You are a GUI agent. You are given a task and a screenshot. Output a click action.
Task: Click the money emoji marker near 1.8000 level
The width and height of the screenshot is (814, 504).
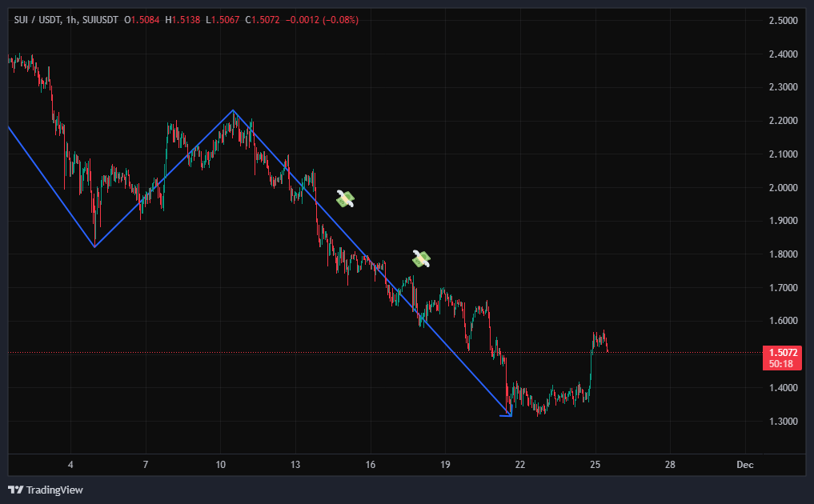(x=421, y=258)
